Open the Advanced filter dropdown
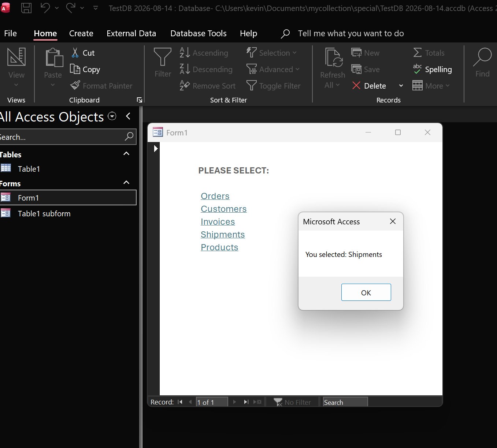 273,69
